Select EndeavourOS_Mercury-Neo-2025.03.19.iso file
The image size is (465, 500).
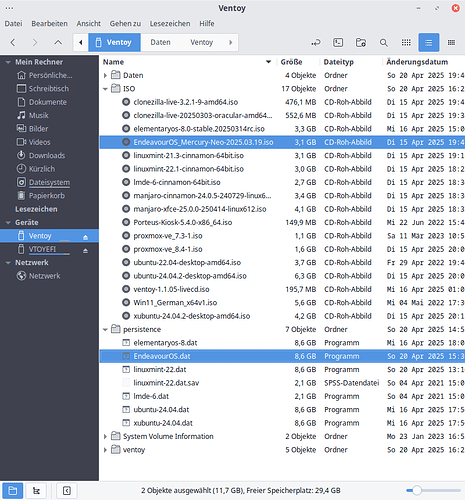click(x=282, y=142)
